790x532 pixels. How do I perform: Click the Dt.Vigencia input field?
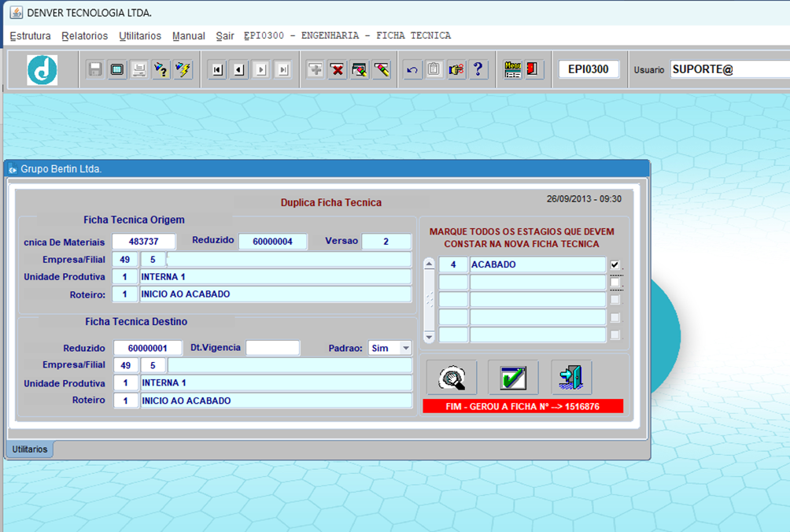272,348
